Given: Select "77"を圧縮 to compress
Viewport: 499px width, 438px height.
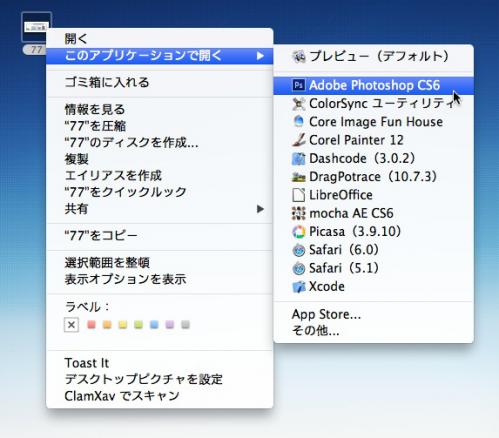Looking at the screenshot, I should (160, 126).
